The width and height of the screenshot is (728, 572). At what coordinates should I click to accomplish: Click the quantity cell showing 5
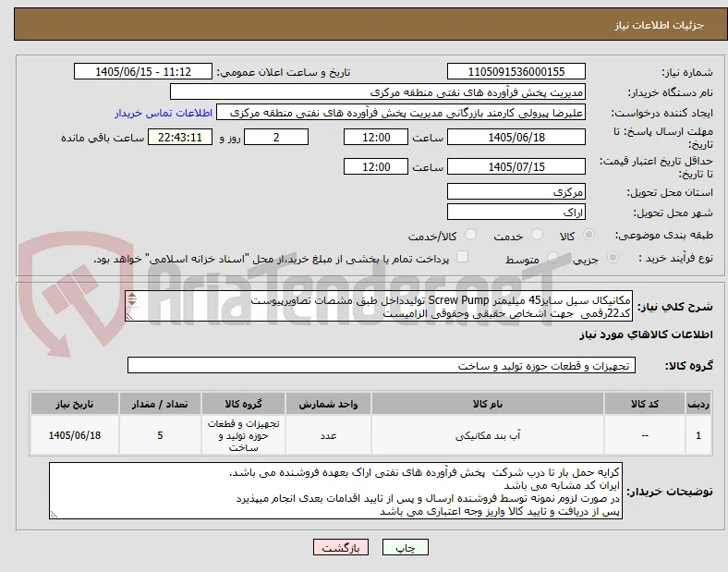[x=160, y=435]
